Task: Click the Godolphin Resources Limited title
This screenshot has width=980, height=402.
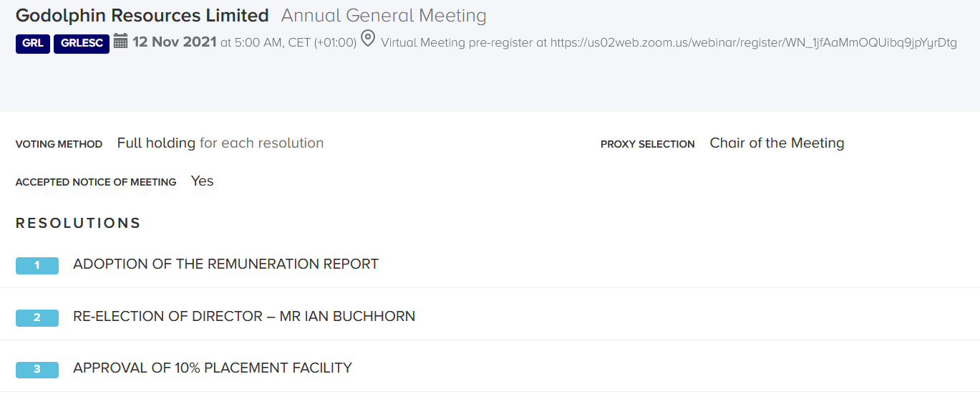Action: tap(142, 15)
